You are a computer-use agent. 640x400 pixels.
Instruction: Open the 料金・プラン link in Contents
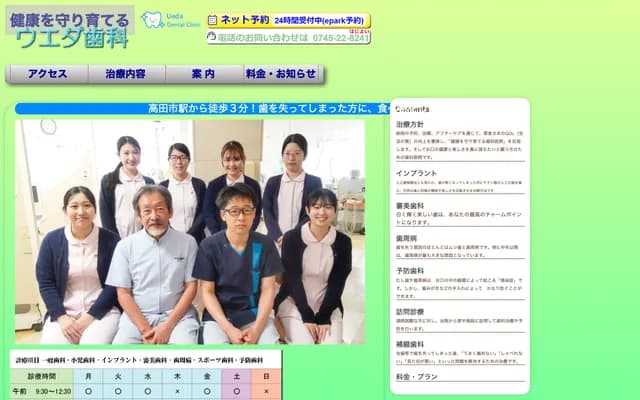(x=419, y=376)
